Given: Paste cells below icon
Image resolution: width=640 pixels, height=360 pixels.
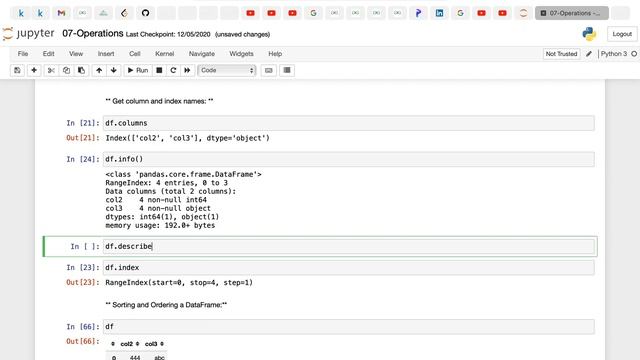Looking at the screenshot, I should (x=81, y=70).
